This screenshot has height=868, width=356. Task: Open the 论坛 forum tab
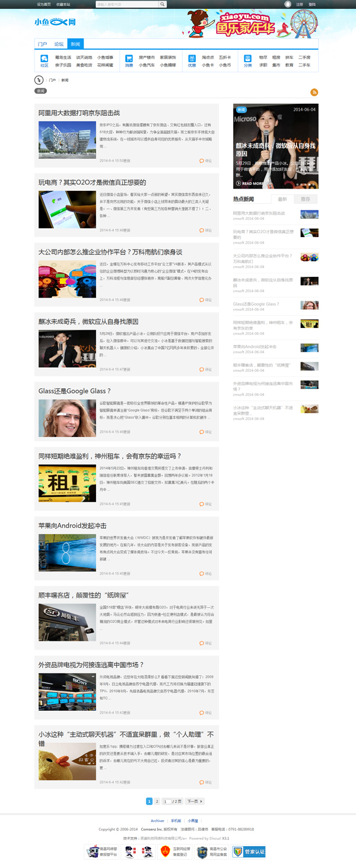[x=59, y=44]
